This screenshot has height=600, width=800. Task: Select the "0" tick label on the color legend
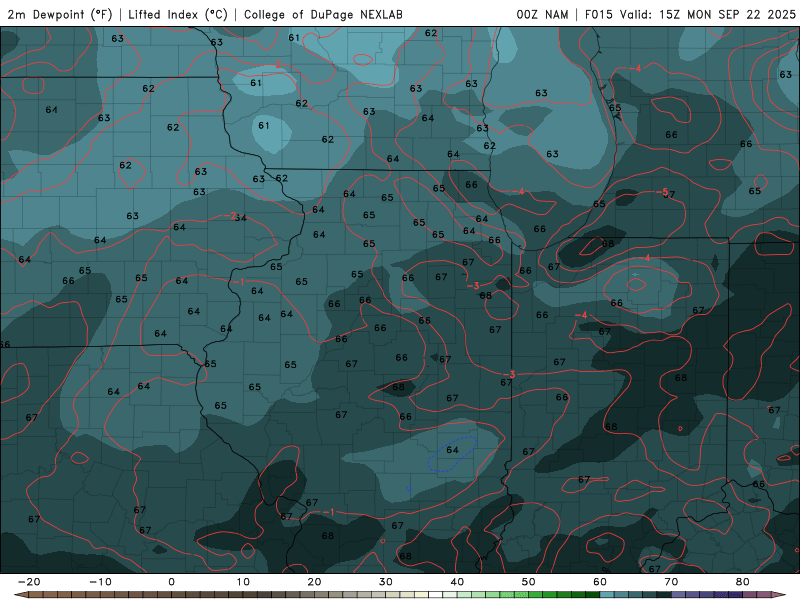[171, 582]
